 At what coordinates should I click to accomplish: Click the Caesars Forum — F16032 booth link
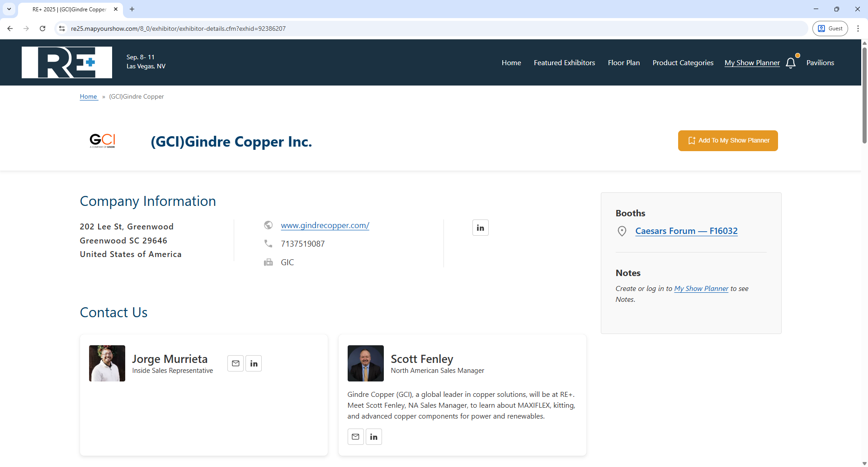(686, 231)
